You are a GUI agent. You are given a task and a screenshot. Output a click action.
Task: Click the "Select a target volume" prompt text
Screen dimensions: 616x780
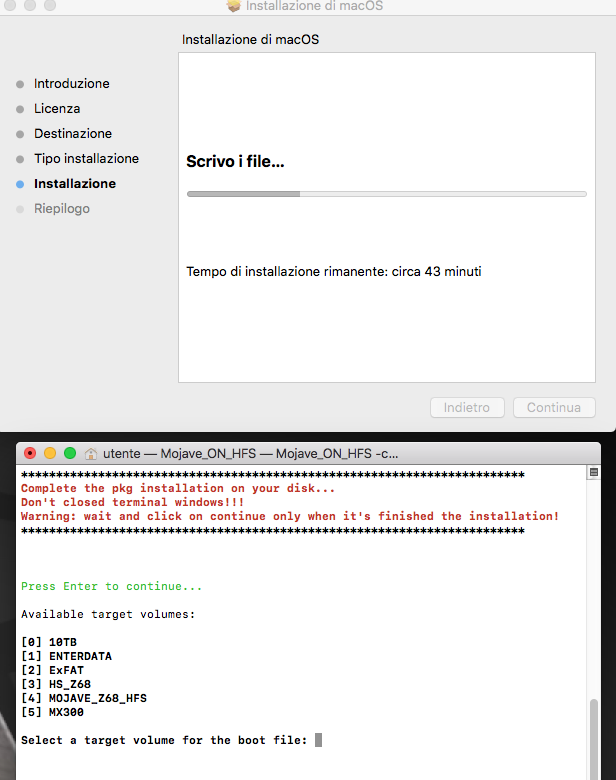coord(164,740)
